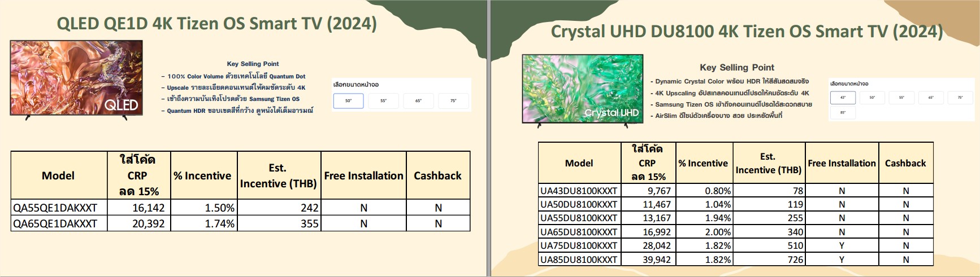Click Key Selling Point heading on QLED slide
The image size is (980, 277).
click(253, 64)
